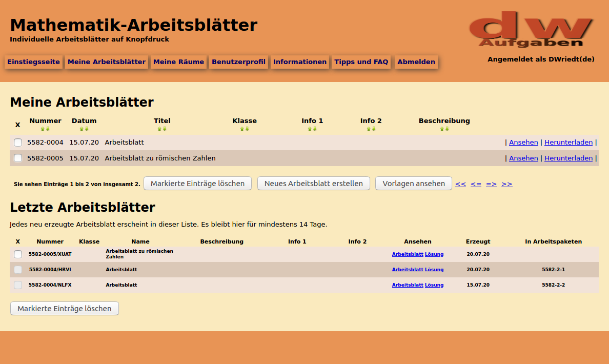This screenshot has width=609, height=364.
Task: Jump to last page with >> link
Action: 506,184
